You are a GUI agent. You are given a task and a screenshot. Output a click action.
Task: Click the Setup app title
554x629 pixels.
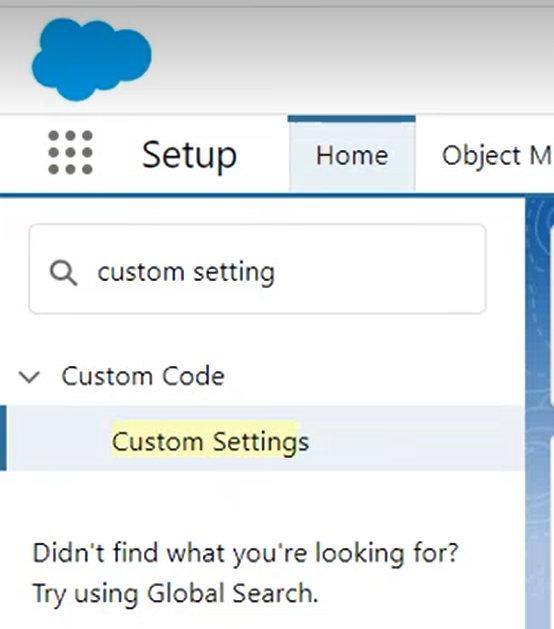coord(189,155)
